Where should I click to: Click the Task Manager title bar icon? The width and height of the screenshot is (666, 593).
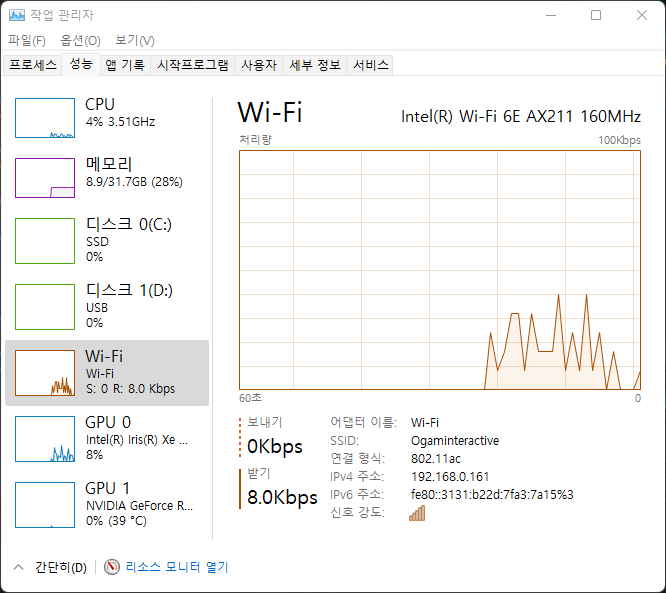pyautogui.click(x=17, y=15)
